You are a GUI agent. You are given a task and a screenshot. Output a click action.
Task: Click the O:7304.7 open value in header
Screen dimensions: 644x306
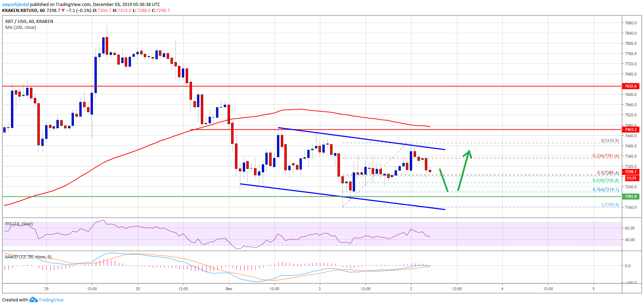point(102,11)
